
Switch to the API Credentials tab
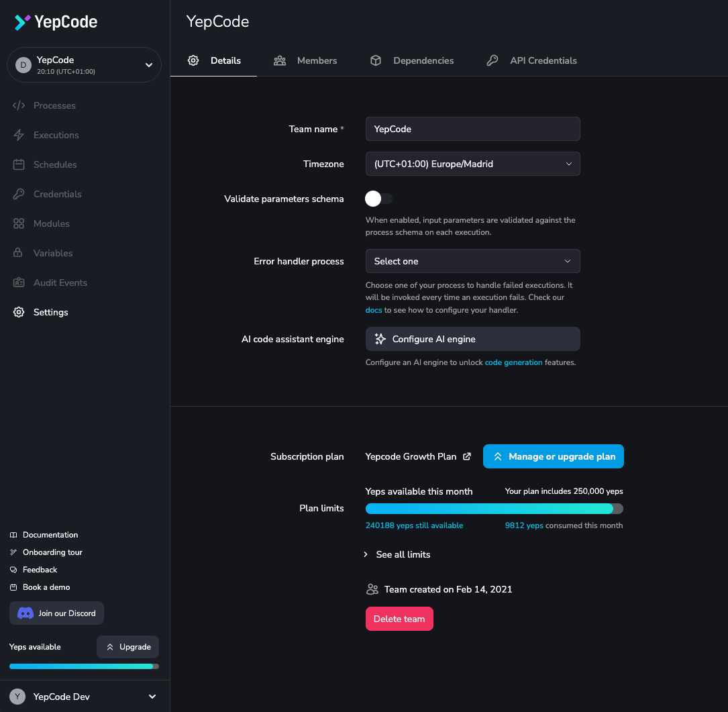[531, 60]
